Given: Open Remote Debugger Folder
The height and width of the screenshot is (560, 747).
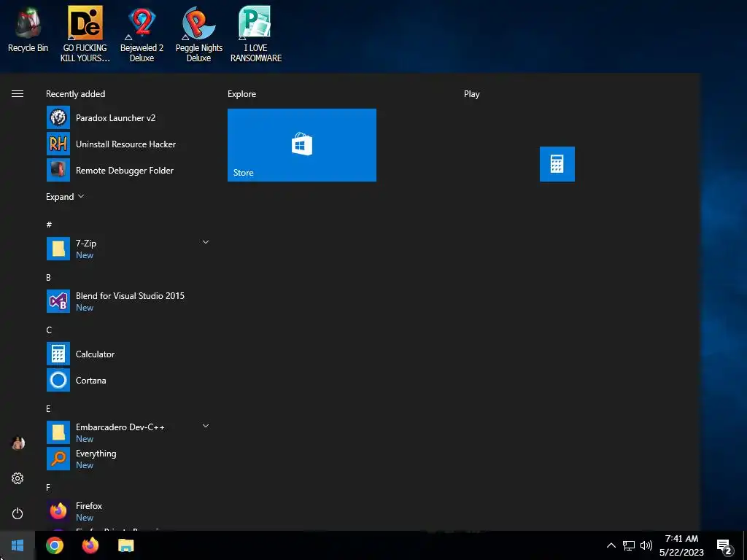Looking at the screenshot, I should [128, 170].
